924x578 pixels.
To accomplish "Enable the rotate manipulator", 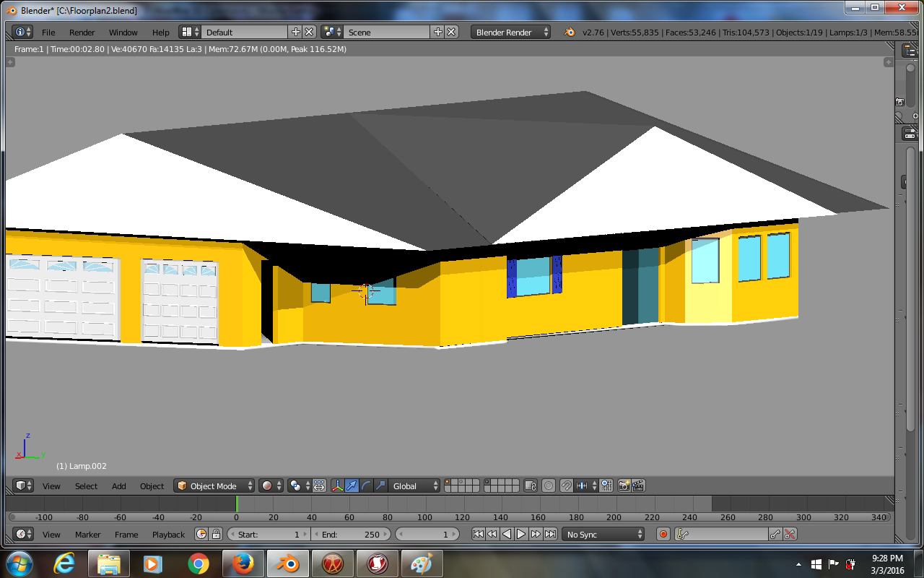I will coord(366,486).
